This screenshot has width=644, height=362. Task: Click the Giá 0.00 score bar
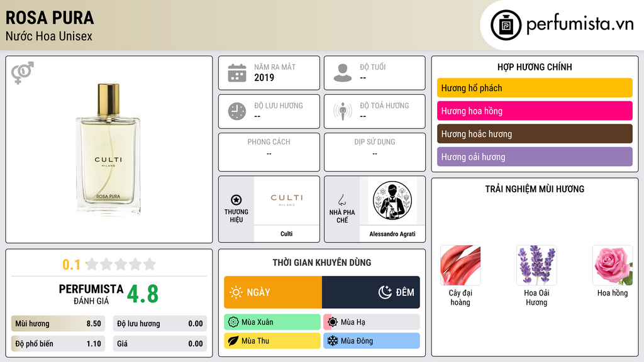pyautogui.click(x=160, y=344)
